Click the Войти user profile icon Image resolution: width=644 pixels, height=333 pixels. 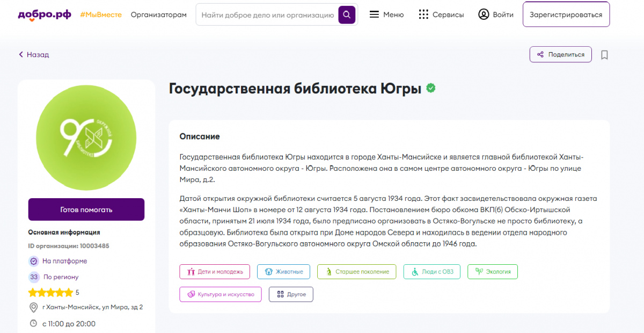click(x=484, y=15)
